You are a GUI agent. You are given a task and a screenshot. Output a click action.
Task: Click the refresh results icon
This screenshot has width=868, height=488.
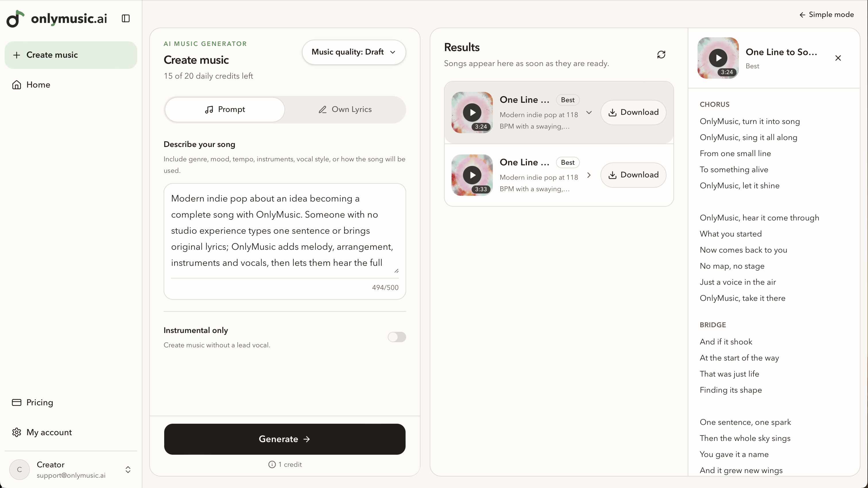(661, 55)
